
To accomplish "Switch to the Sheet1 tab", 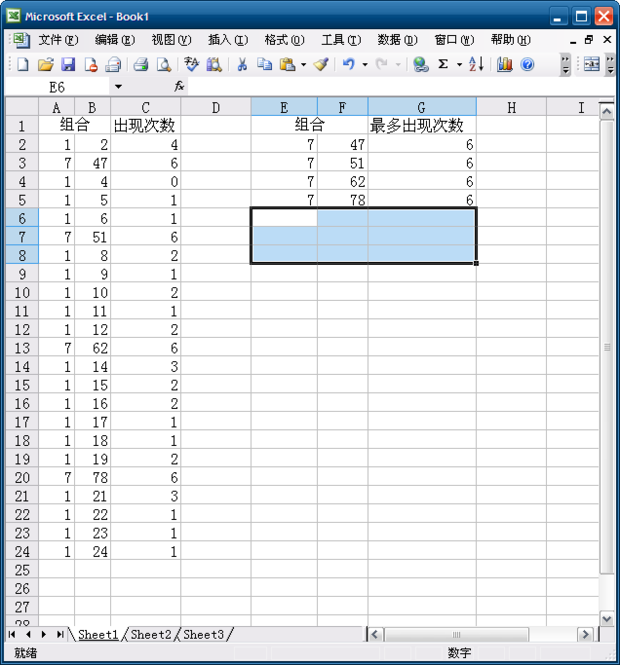I will pos(98,634).
